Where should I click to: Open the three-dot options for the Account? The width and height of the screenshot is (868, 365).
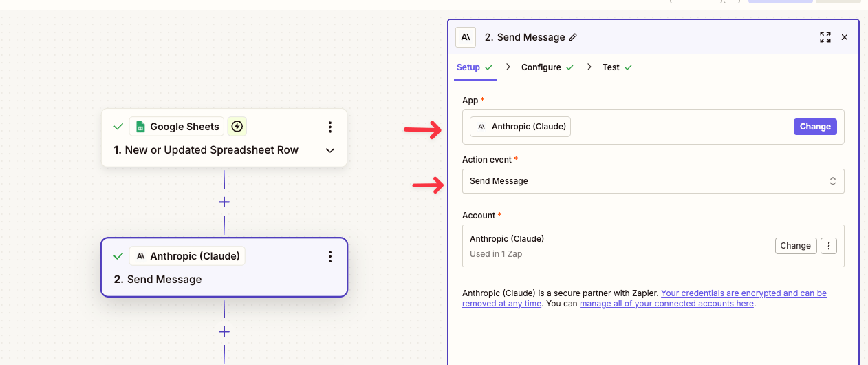(829, 246)
